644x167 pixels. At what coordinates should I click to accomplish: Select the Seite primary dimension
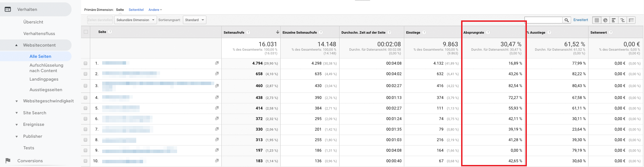coord(120,10)
